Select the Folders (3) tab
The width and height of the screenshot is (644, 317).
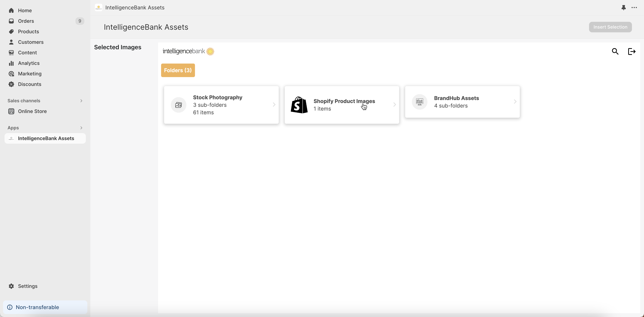pos(178,70)
